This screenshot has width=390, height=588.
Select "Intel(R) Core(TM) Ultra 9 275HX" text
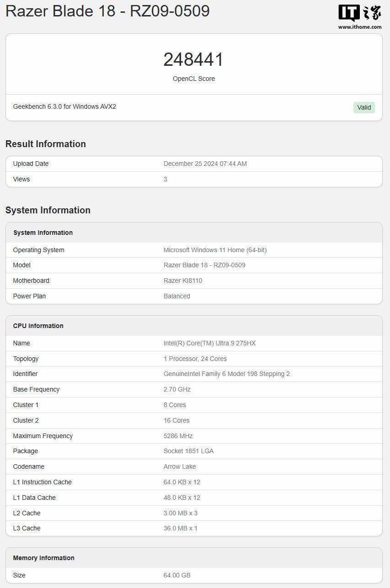210,343
